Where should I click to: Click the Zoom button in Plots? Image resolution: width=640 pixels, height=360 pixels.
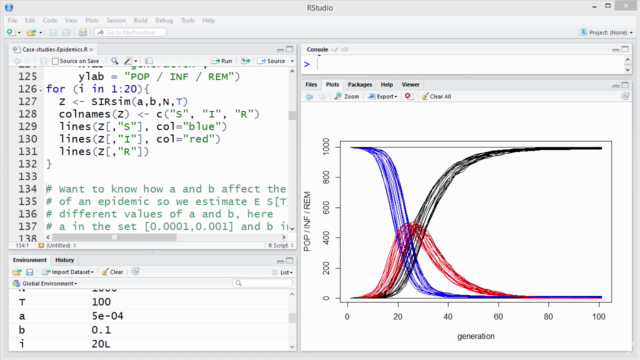(347, 96)
